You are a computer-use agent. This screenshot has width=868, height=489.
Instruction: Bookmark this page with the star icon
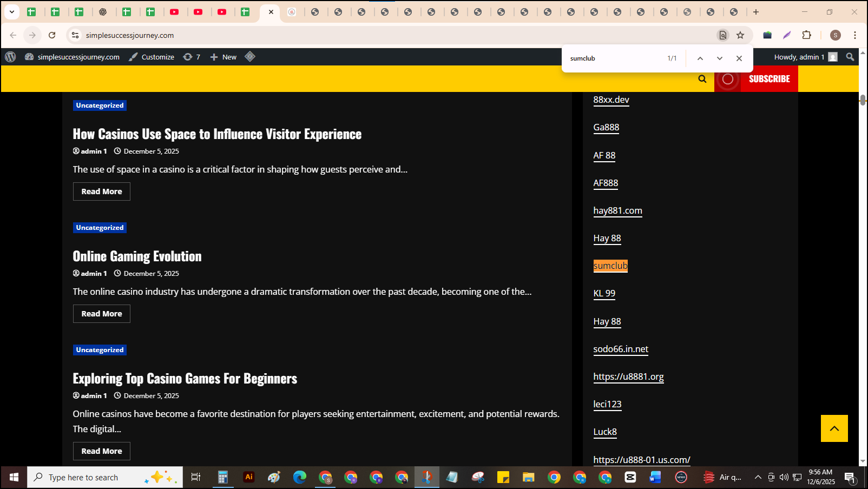[740, 35]
